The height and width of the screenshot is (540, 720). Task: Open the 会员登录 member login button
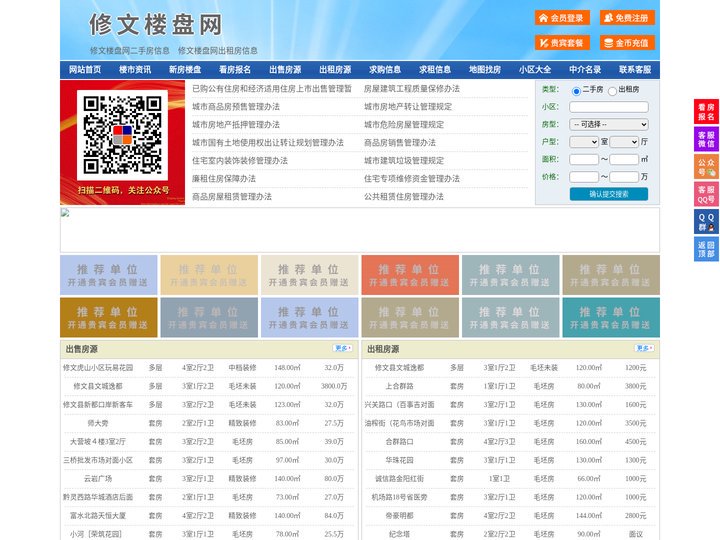[562, 18]
